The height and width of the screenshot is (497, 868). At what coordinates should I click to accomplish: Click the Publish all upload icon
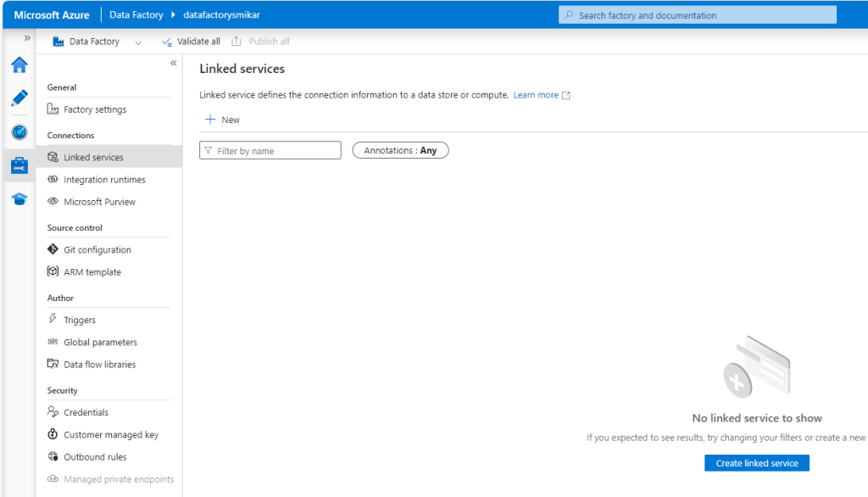point(236,41)
